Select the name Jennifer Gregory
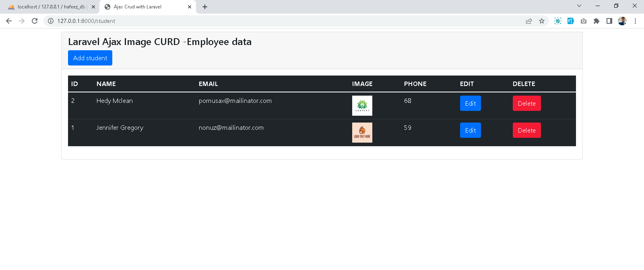644x270 pixels. point(120,128)
